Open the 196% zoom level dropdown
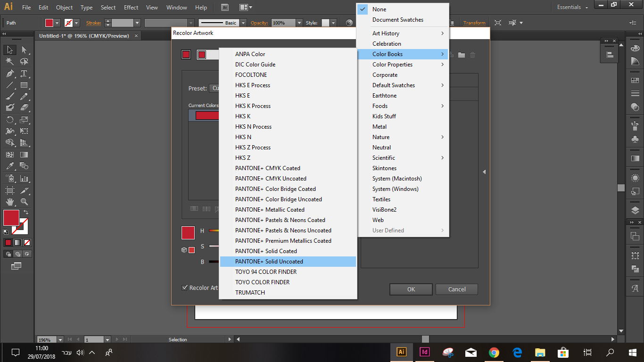The height and width of the screenshot is (362, 644). click(60, 339)
